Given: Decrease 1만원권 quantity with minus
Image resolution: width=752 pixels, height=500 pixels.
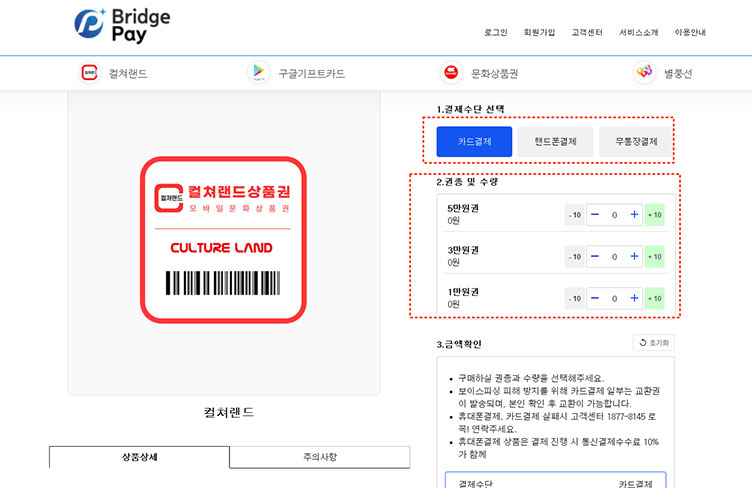Looking at the screenshot, I should (595, 298).
